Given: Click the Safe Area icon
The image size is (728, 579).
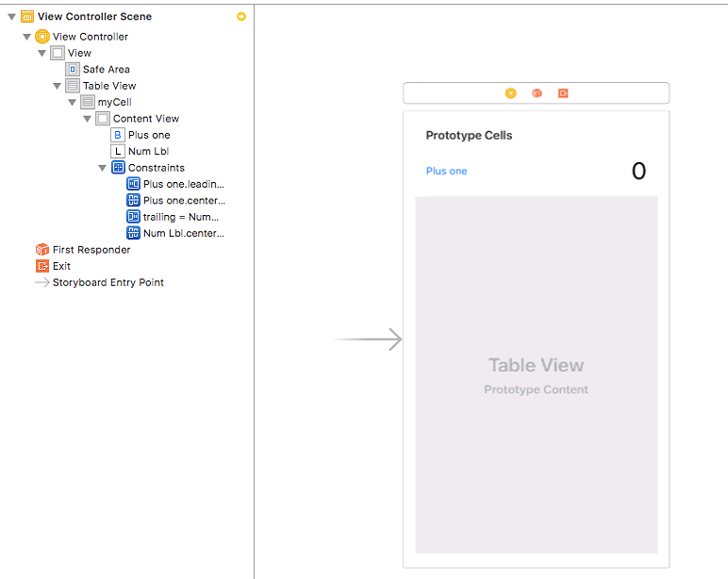Looking at the screenshot, I should pos(73,70).
